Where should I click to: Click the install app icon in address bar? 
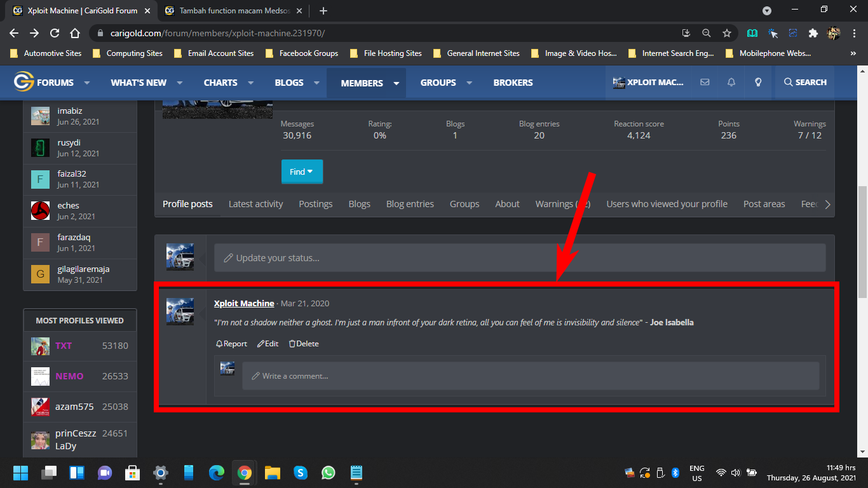coord(686,33)
